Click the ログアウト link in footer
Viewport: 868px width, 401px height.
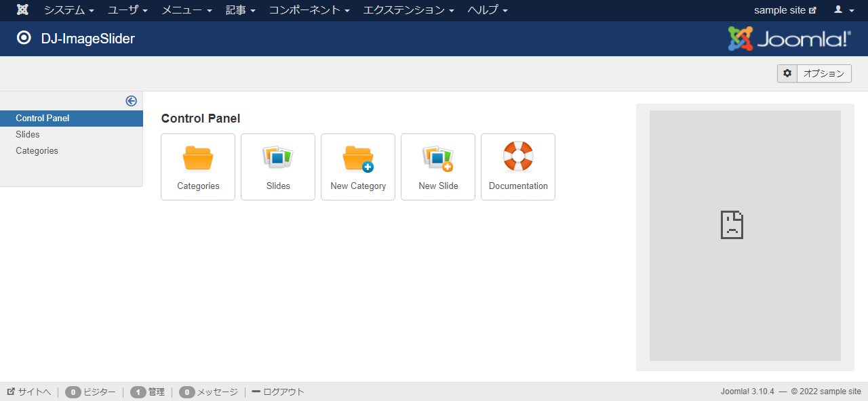(278, 392)
